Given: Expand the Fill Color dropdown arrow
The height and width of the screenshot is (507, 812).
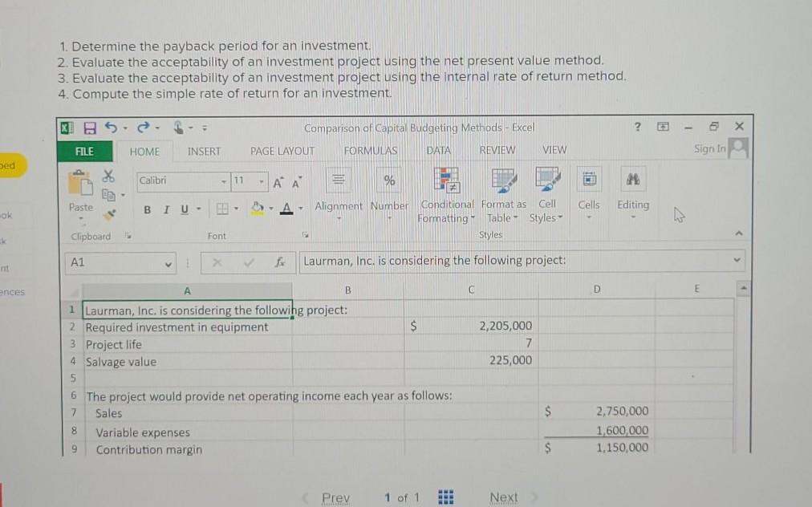Looking at the screenshot, I should (271, 209).
